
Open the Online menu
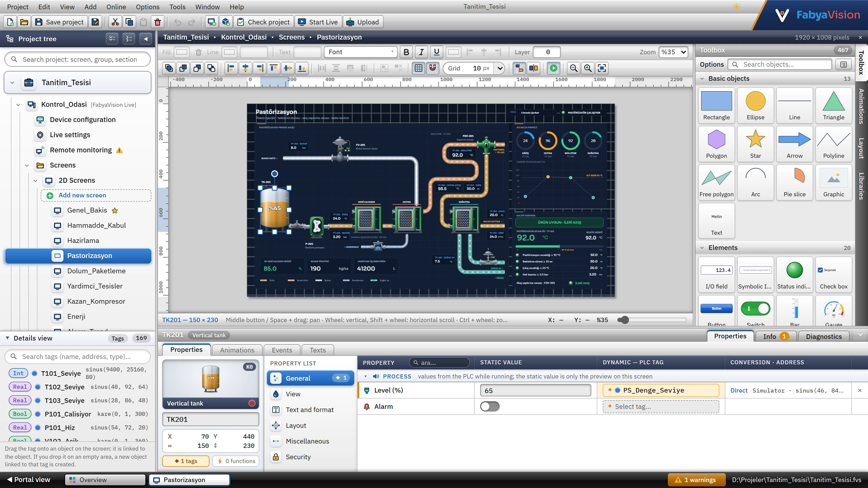coord(116,7)
